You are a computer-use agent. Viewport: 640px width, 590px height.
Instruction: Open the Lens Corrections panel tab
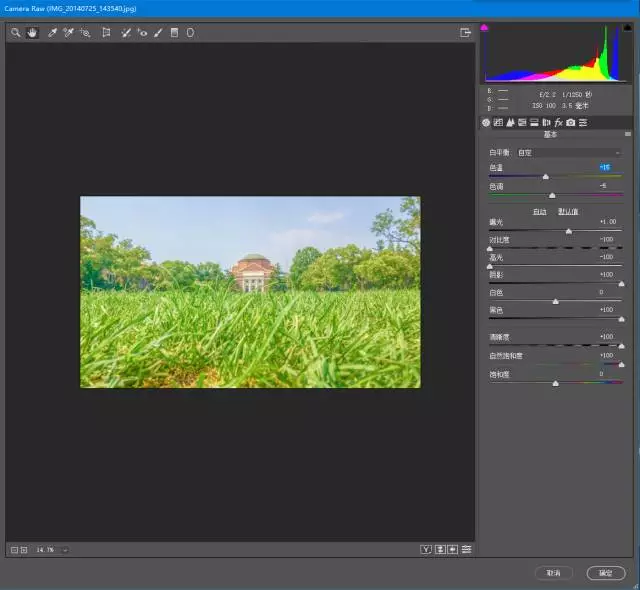coord(547,122)
